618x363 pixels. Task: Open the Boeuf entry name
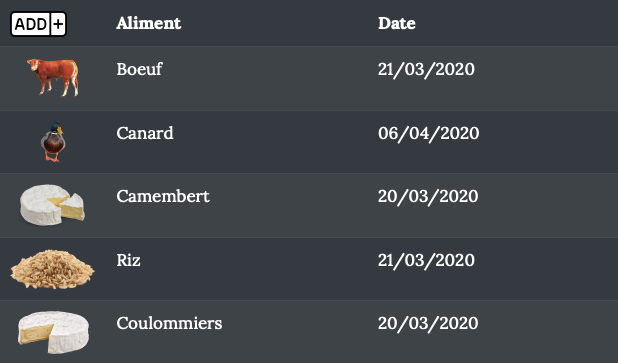click(x=139, y=69)
